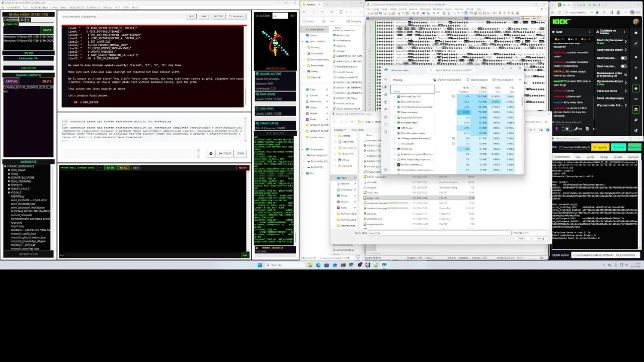Open the LLAMA menu

click(x=54, y=8)
